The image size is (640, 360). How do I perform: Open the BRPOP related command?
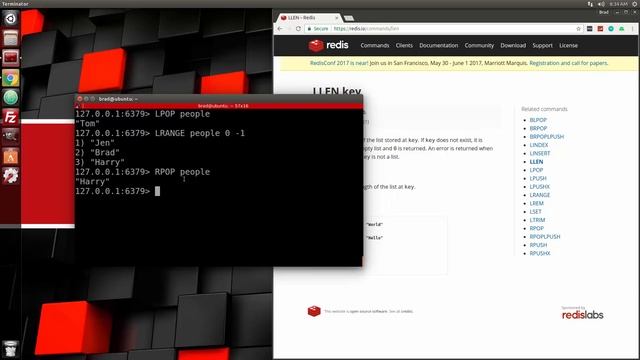[x=538, y=128]
